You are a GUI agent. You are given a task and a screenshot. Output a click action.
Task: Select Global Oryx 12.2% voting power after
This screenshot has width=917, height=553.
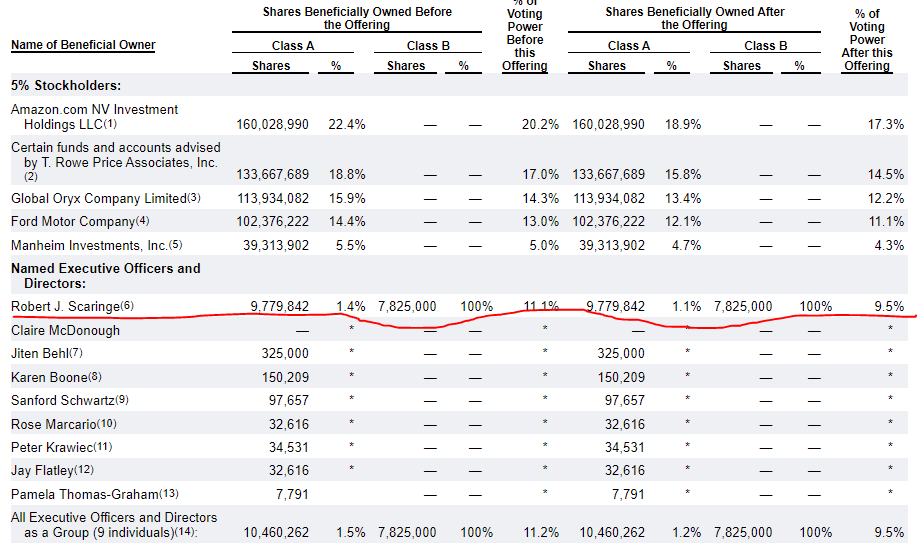coord(885,199)
